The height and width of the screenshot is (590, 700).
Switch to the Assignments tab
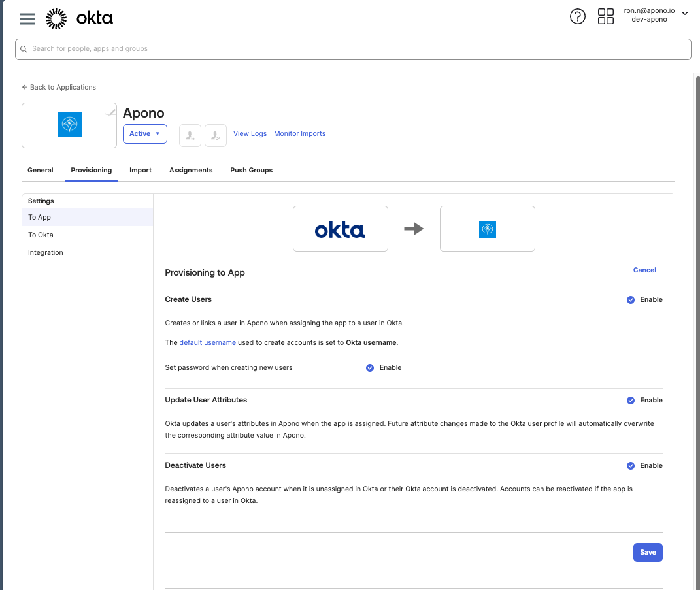(x=191, y=170)
